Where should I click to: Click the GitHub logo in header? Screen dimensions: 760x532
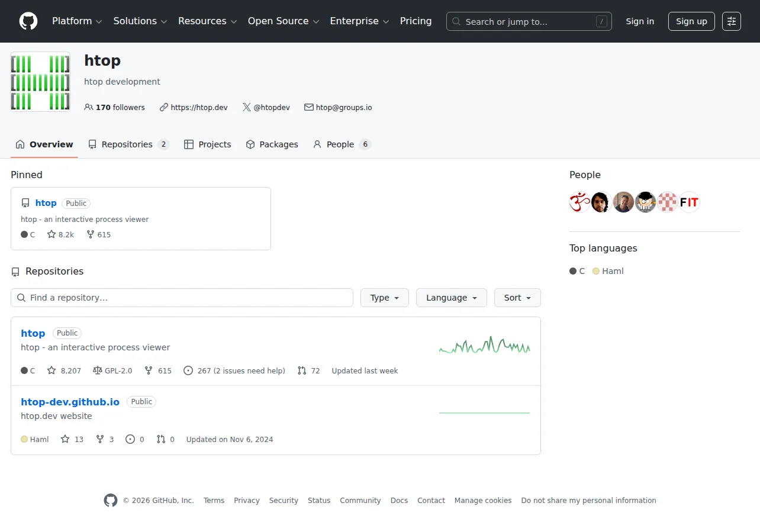(x=28, y=21)
